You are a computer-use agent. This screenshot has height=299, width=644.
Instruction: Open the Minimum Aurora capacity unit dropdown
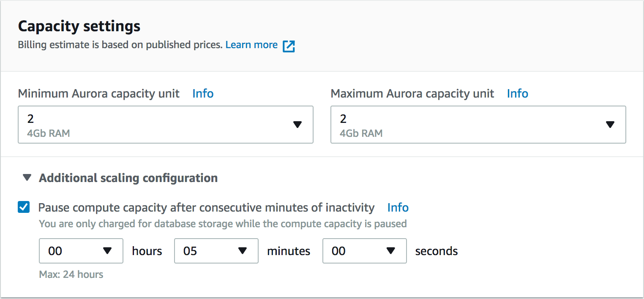click(166, 125)
